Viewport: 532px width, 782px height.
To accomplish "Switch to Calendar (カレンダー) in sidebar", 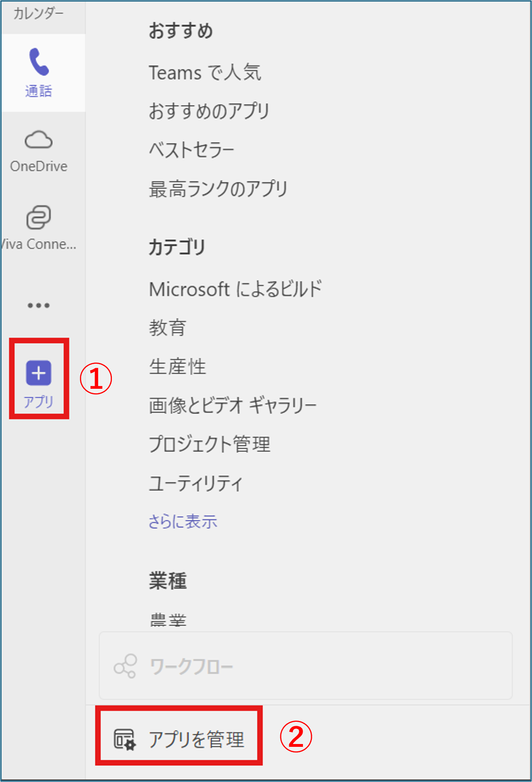I will point(39,14).
